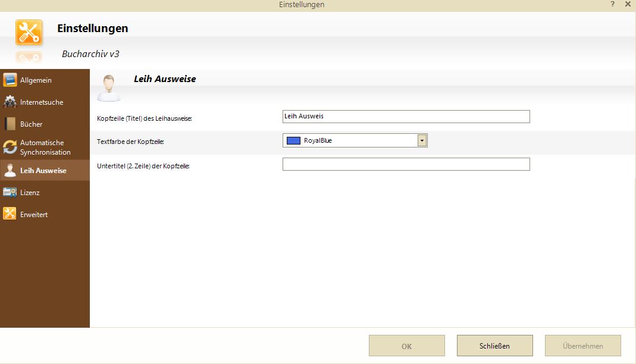The height and width of the screenshot is (364, 636).
Task: Click the user avatar beside the Leih Ausweise heading
Action: click(109, 87)
